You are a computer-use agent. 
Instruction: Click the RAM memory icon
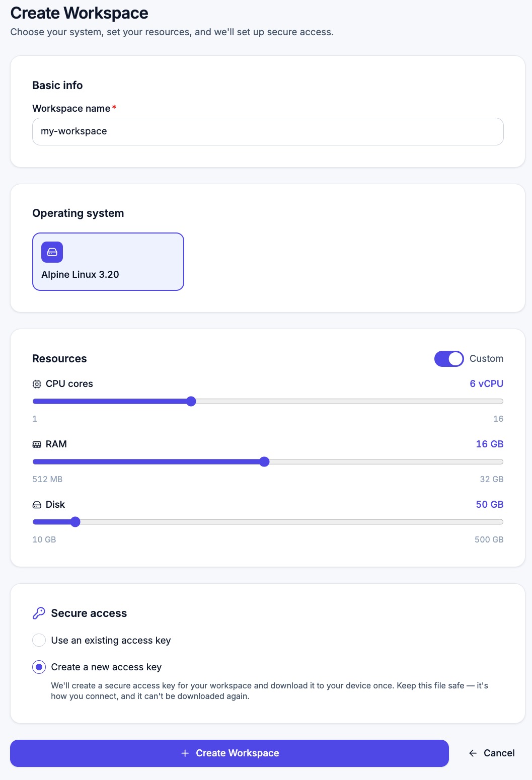(x=37, y=444)
